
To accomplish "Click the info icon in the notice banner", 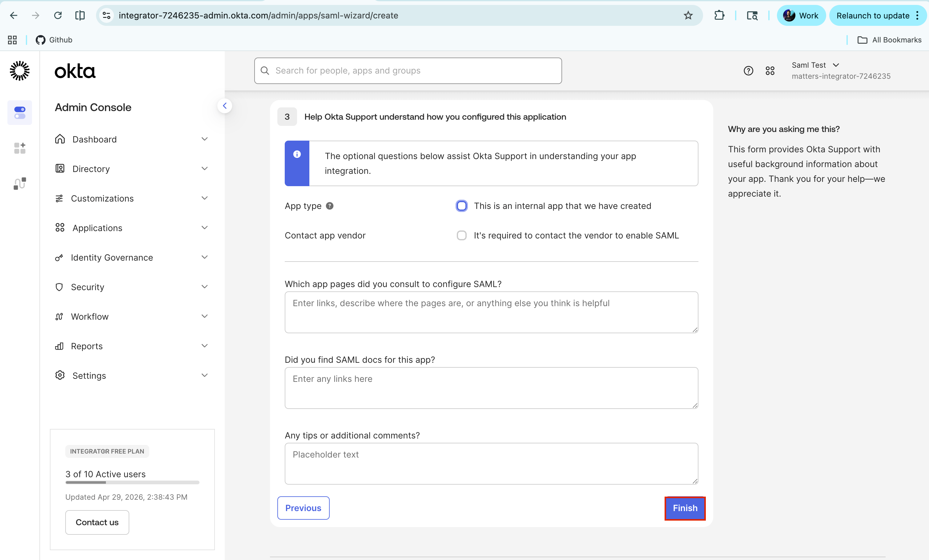I will point(297,154).
